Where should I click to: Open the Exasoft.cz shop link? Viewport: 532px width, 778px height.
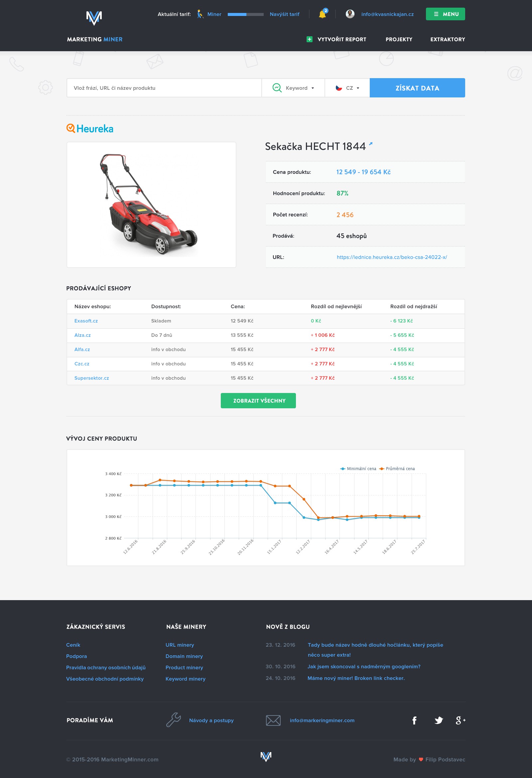coord(86,321)
